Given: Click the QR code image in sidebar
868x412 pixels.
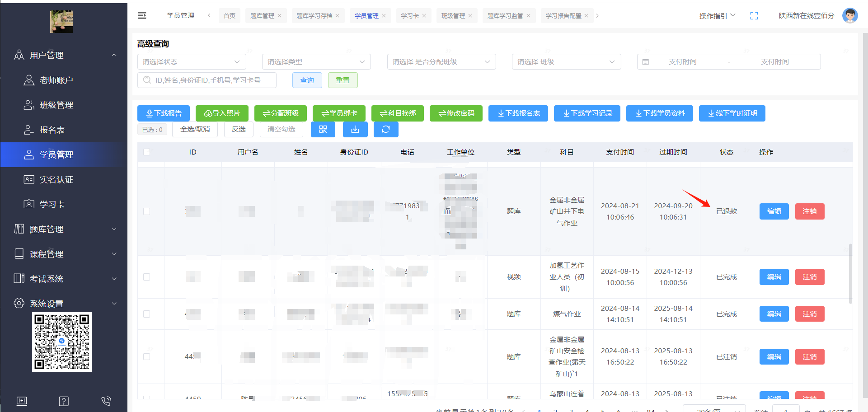Looking at the screenshot, I should [62, 342].
